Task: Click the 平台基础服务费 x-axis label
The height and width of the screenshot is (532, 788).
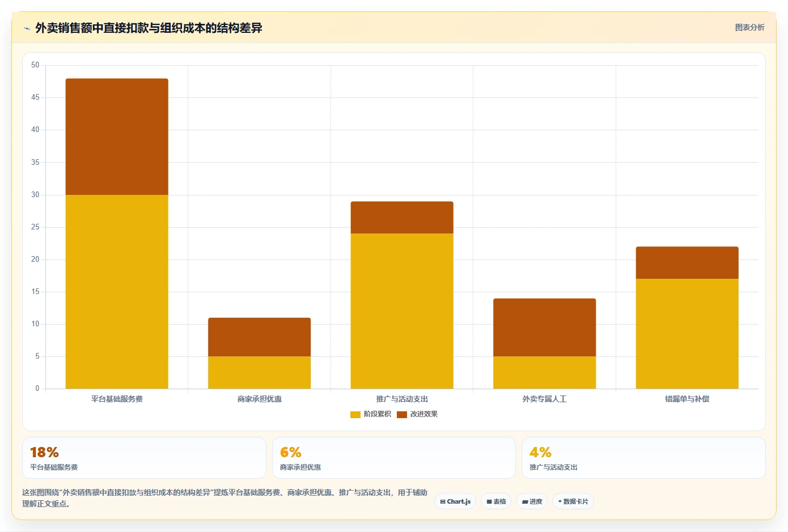Action: tap(117, 399)
